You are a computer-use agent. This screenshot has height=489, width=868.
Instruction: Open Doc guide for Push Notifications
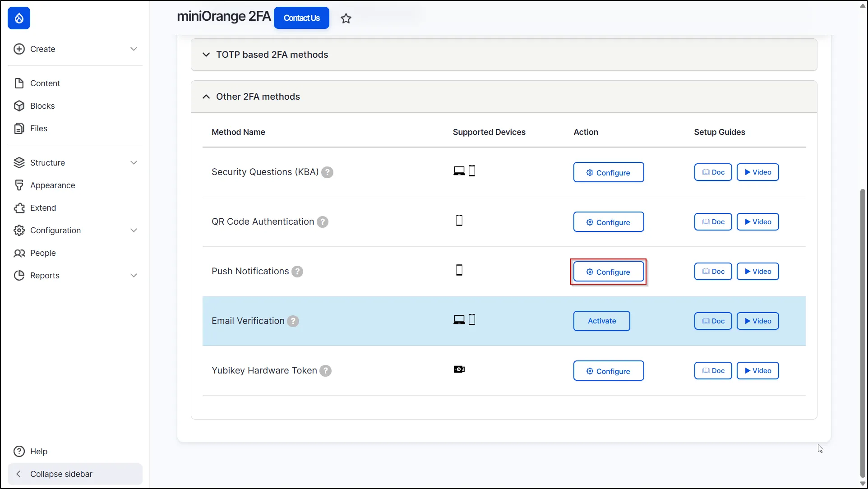click(x=713, y=272)
